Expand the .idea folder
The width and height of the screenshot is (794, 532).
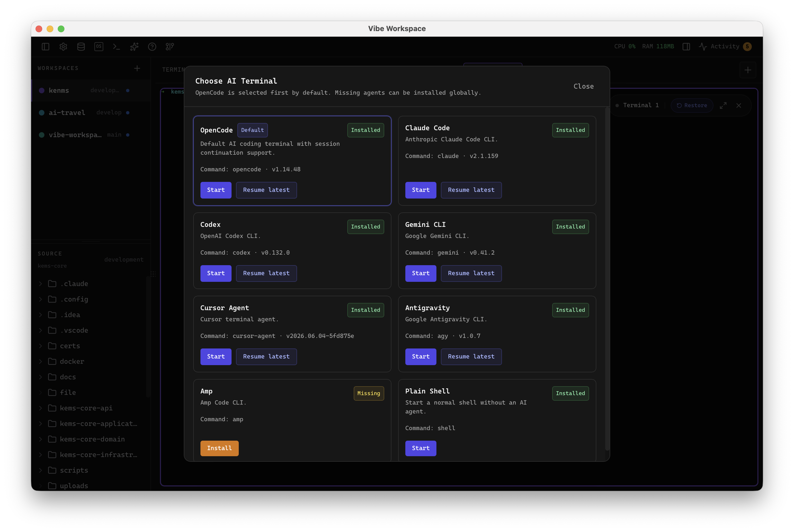click(41, 315)
